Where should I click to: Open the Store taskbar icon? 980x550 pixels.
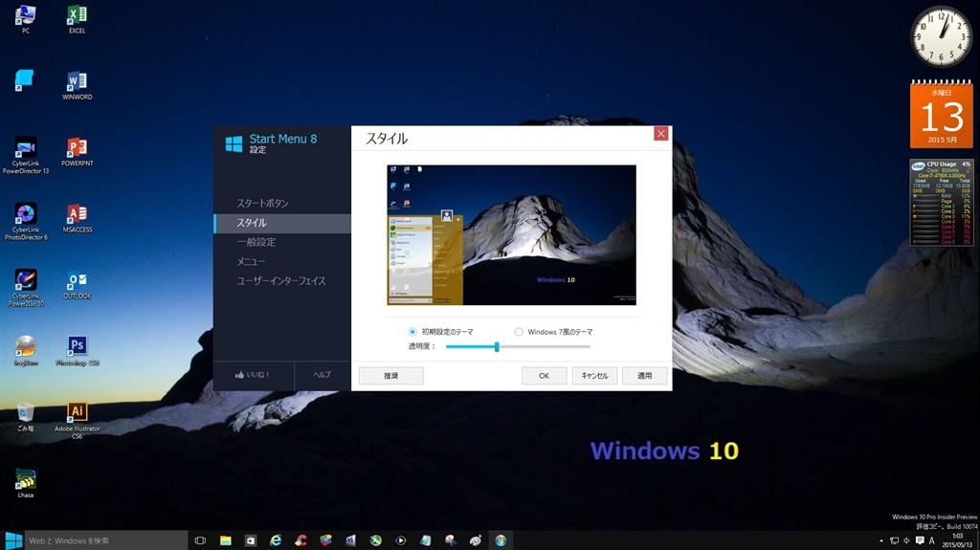point(251,540)
